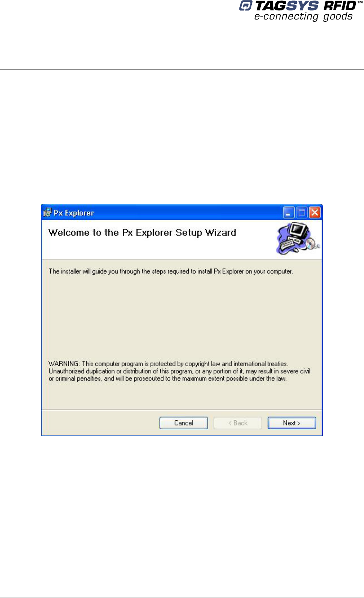Click Next to continue the setup
Screen dimensions: 364x598
(292, 423)
